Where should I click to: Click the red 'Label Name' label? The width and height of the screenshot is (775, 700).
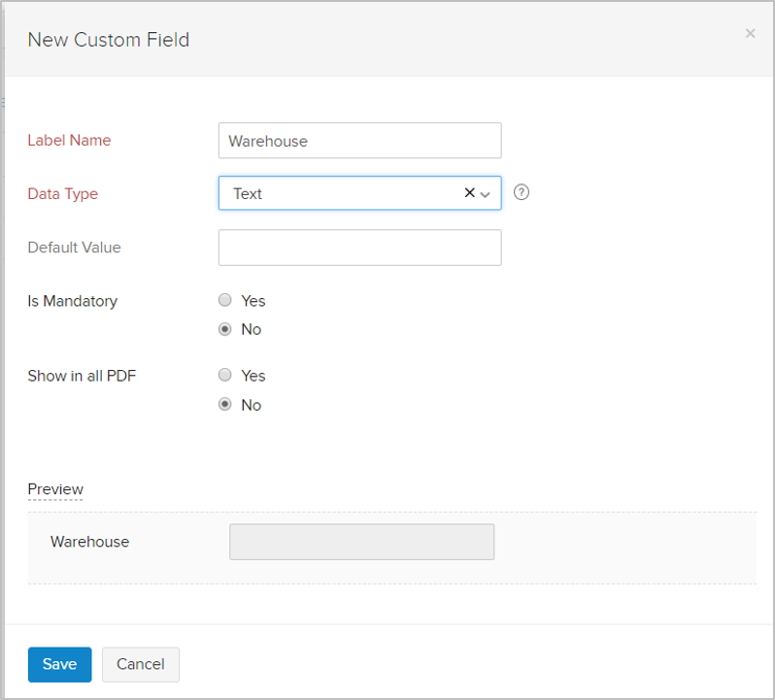point(69,141)
